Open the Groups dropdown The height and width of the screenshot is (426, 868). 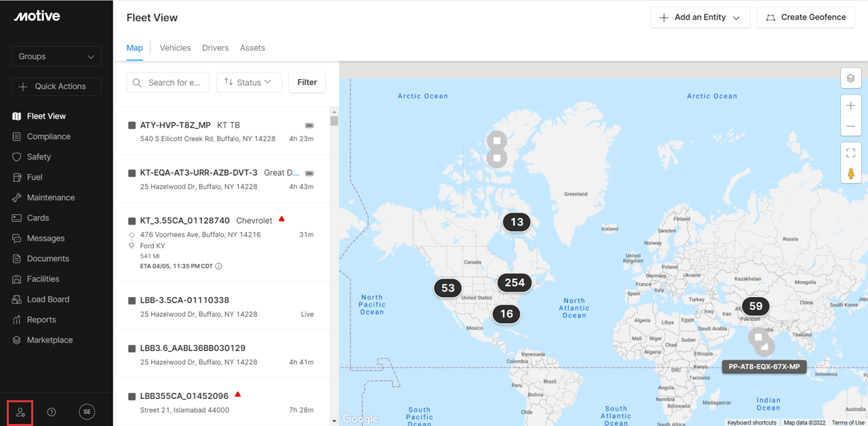[x=56, y=56]
